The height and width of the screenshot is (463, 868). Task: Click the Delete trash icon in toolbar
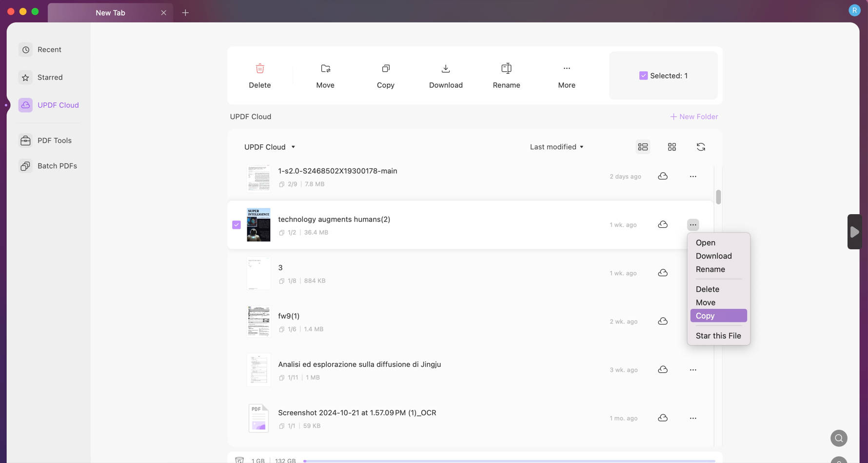pos(260,68)
